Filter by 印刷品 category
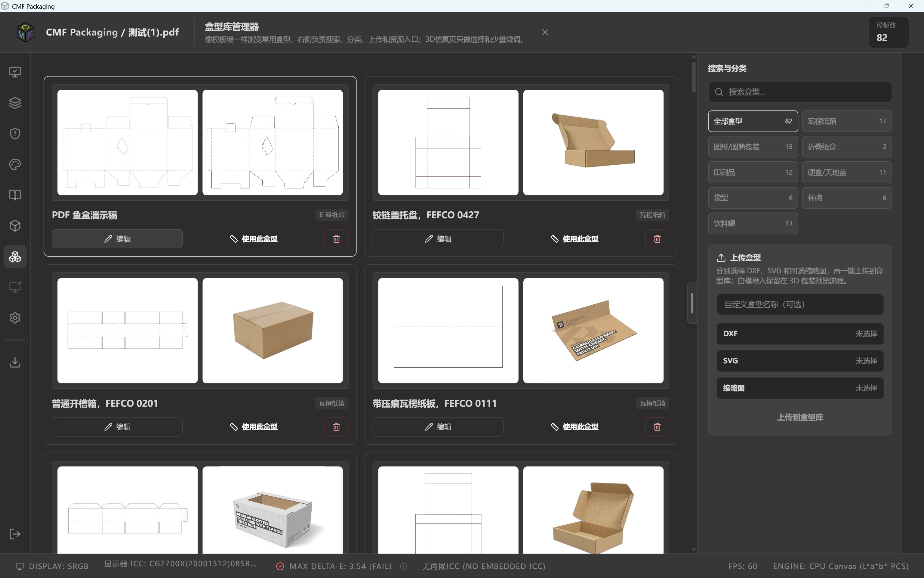This screenshot has width=924, height=578. coord(753,172)
